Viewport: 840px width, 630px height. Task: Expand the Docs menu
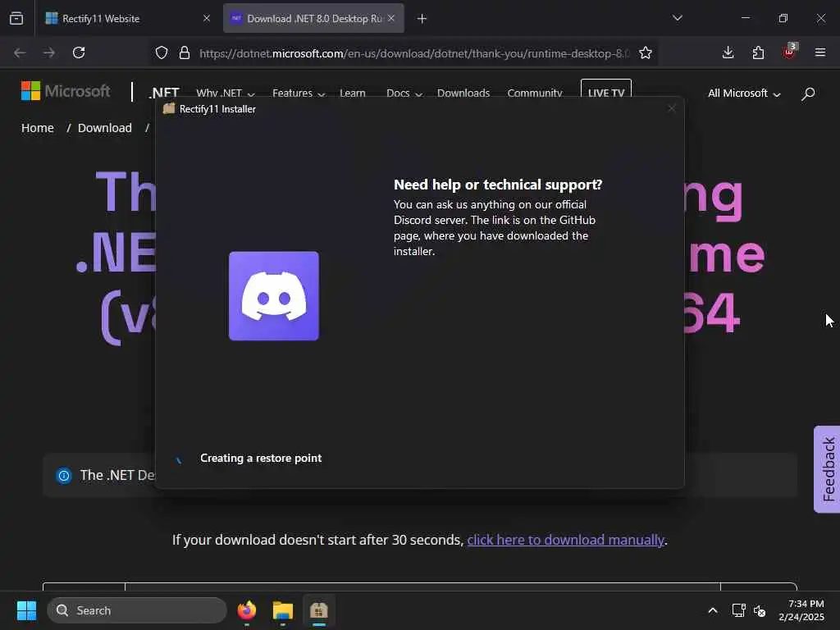(404, 94)
